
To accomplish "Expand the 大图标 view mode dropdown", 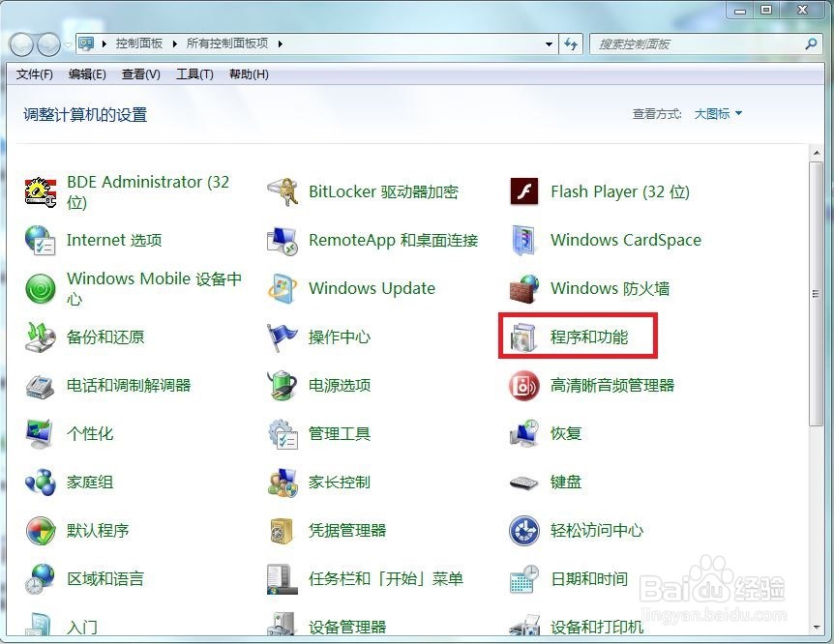I will click(718, 114).
